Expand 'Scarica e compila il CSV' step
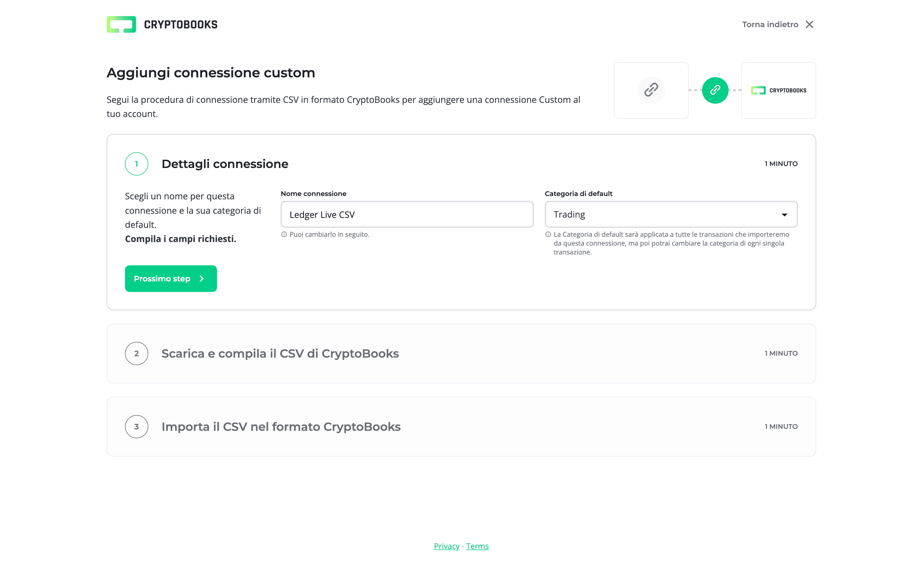Screen dimensions: 924x570 click(280, 353)
